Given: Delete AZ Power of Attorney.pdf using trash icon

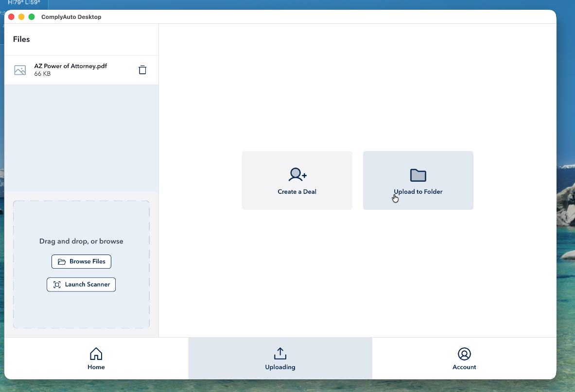Looking at the screenshot, I should (142, 70).
